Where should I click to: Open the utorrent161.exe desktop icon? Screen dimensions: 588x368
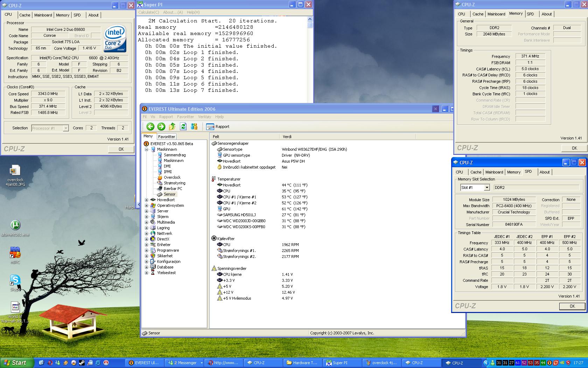(x=15, y=228)
